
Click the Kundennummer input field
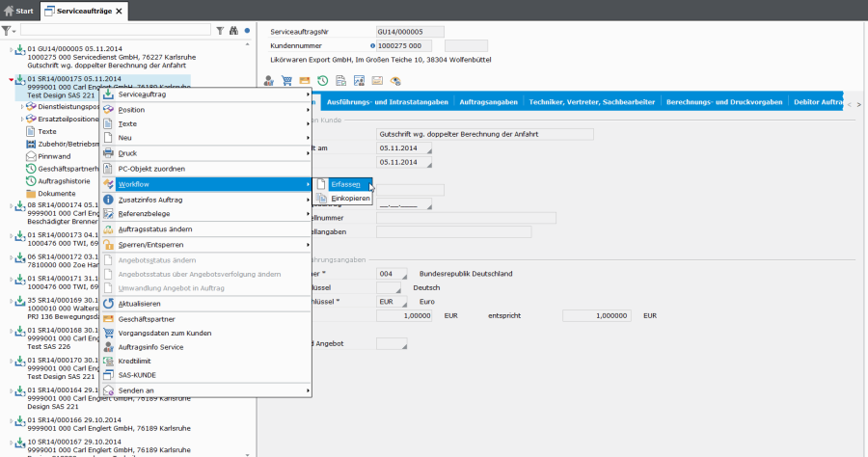(403, 45)
